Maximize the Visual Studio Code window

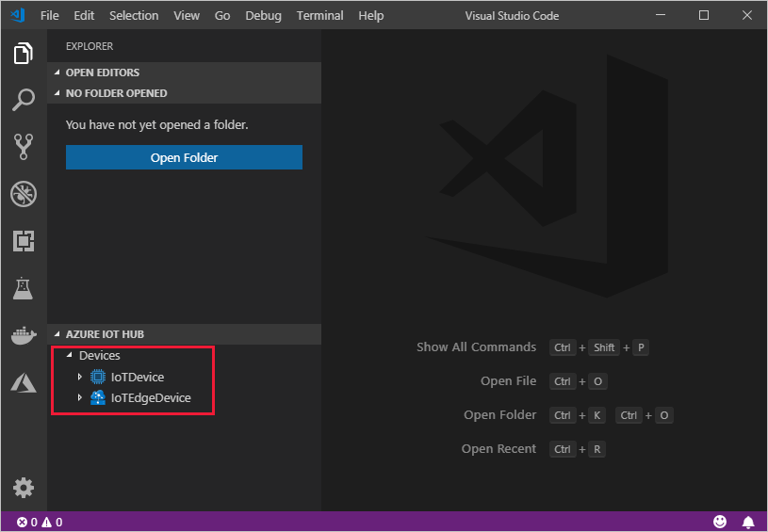[x=703, y=15]
